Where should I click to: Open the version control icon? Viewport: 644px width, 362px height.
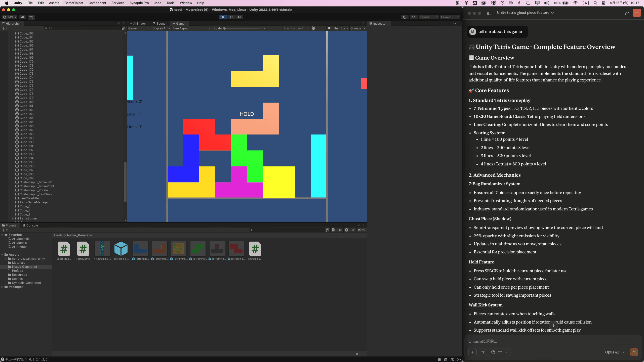[x=31, y=17]
